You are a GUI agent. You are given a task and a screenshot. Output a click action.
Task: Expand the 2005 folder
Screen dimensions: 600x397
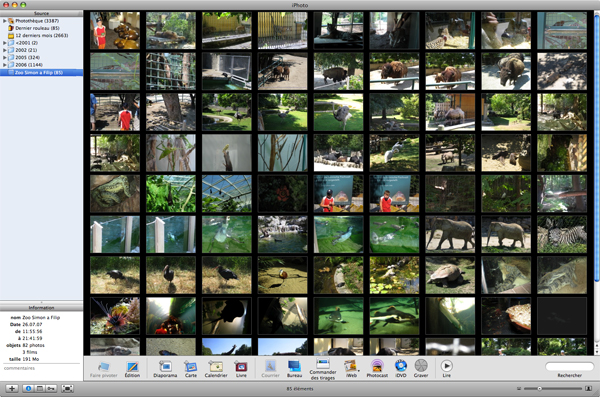coord(5,57)
